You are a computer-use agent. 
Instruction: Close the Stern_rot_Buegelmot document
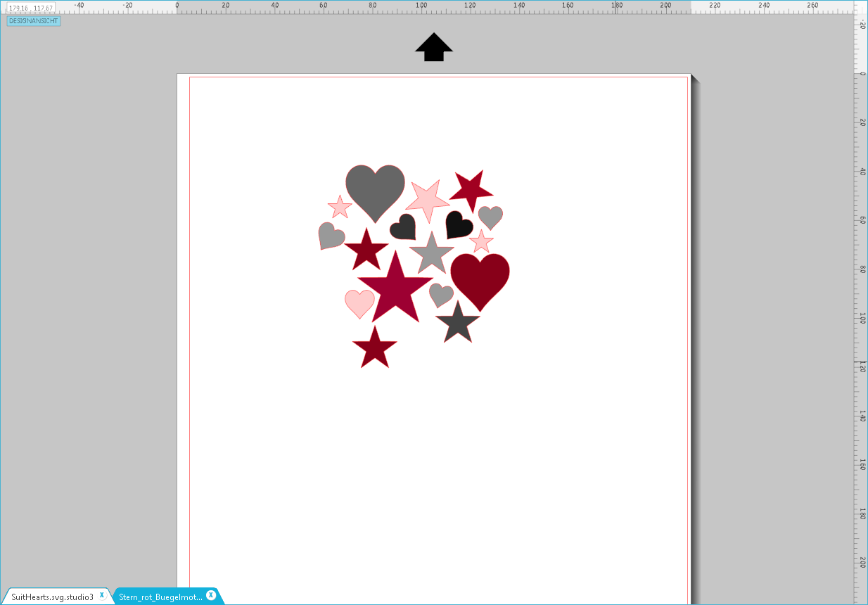coord(210,594)
